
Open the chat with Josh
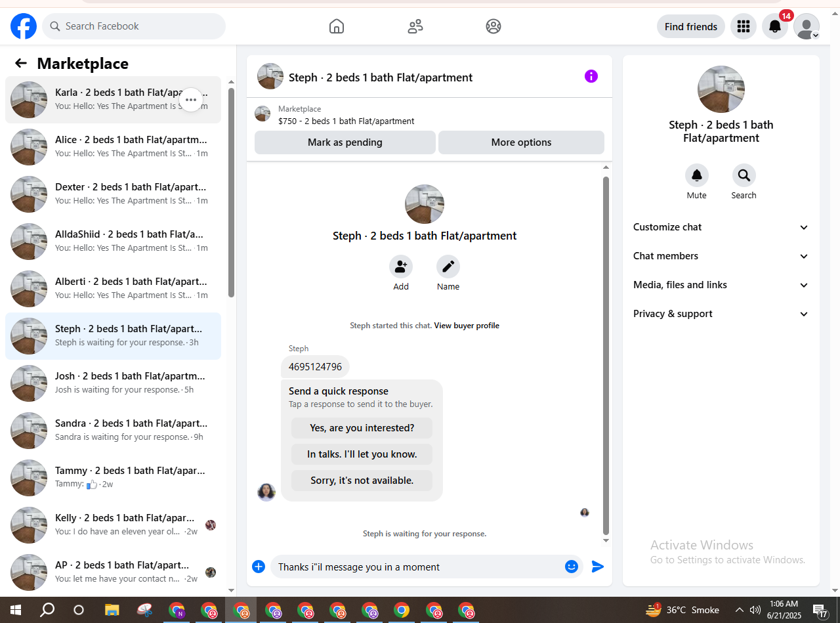coord(113,383)
